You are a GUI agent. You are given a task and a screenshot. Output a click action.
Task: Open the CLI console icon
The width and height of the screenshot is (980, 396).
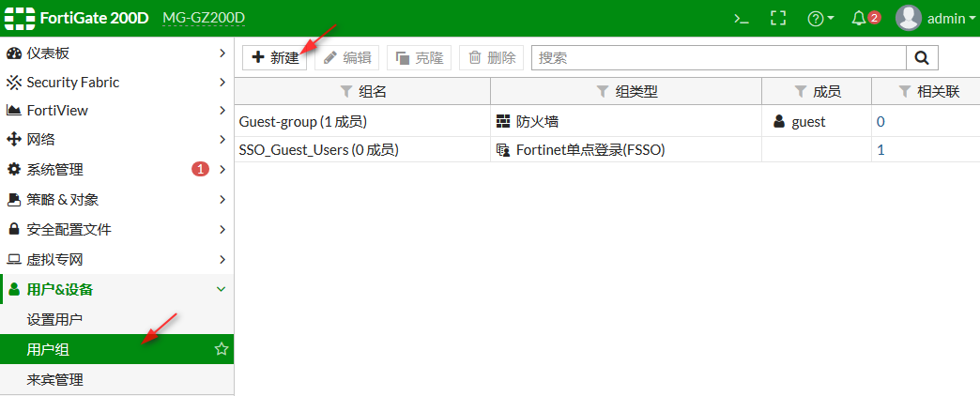coord(742,19)
